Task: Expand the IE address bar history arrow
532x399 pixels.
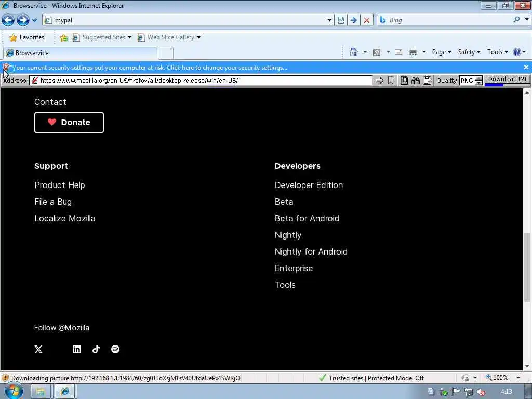Action: coord(329,20)
